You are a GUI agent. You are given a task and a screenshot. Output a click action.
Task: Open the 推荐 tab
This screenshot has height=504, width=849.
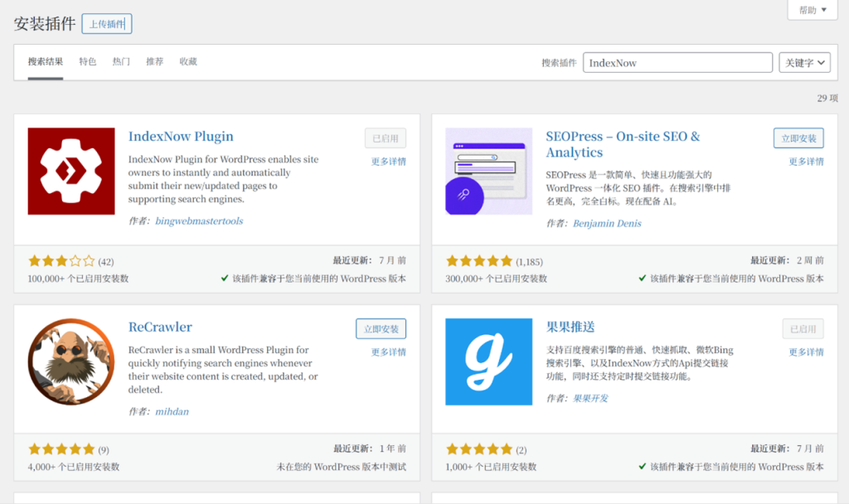154,62
